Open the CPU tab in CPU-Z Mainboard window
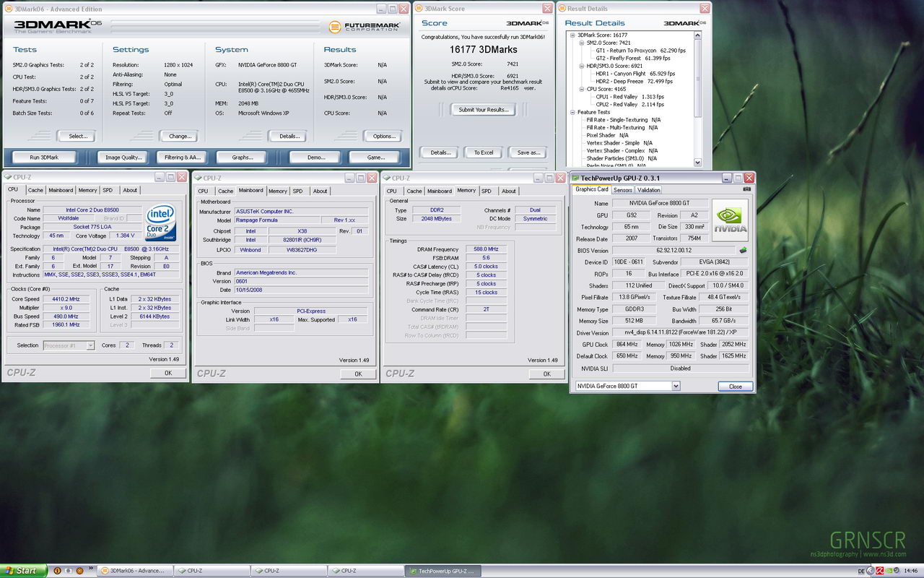This screenshot has height=578, width=924. 203,191
